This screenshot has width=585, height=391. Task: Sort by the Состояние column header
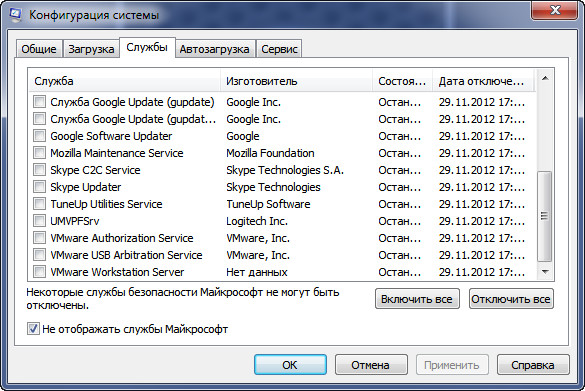pyautogui.click(x=403, y=81)
